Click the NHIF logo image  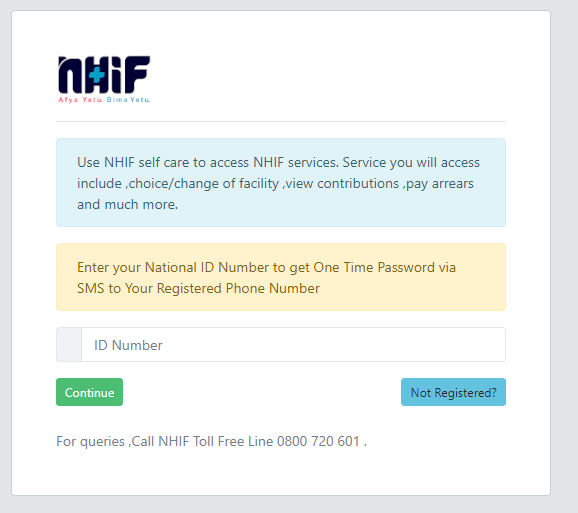point(104,79)
